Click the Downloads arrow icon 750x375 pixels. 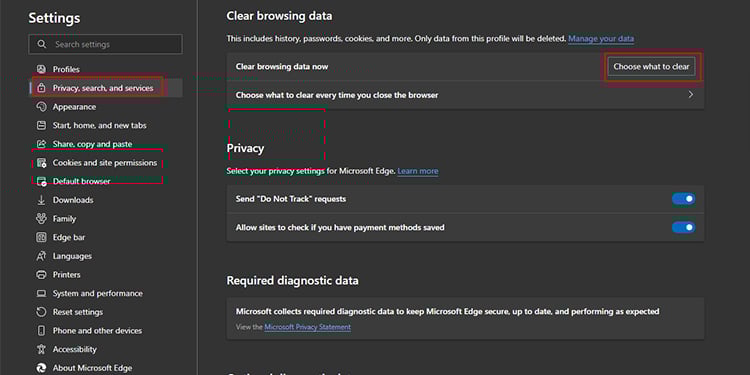tap(42, 200)
